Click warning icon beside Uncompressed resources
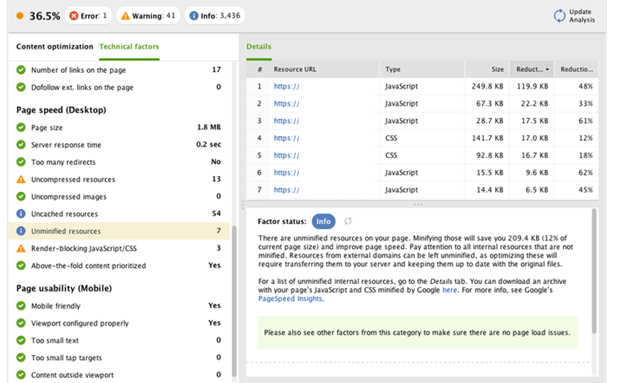Screen dimensions: 618x383 [21, 179]
